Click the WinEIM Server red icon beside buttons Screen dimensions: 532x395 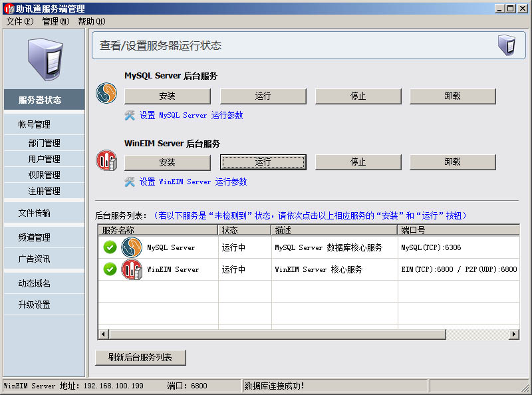106,160
